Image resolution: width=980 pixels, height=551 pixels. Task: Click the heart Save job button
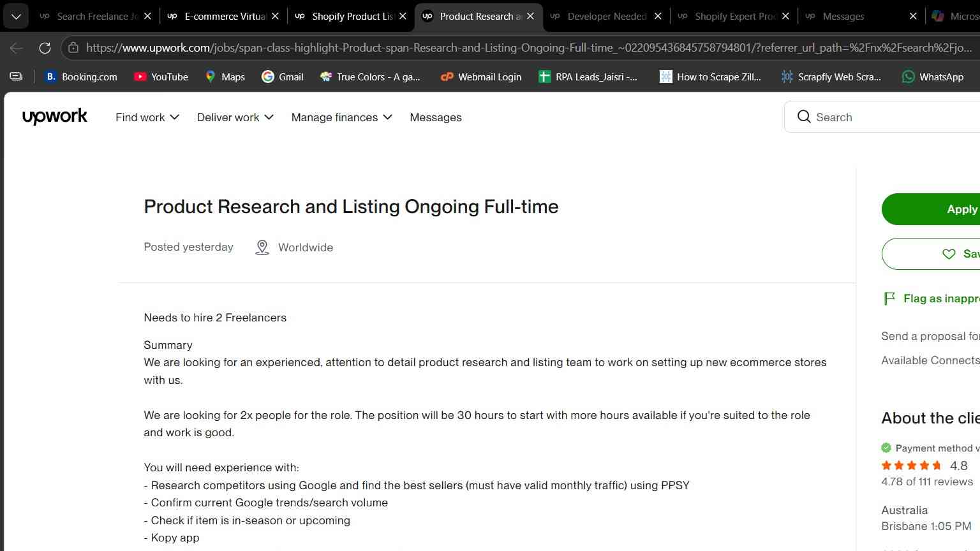pos(931,254)
